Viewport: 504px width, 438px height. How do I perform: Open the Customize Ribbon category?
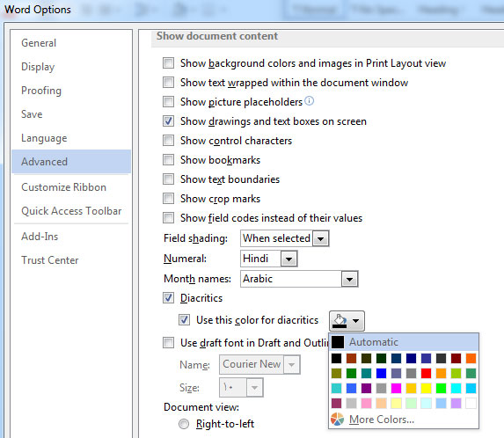point(63,187)
